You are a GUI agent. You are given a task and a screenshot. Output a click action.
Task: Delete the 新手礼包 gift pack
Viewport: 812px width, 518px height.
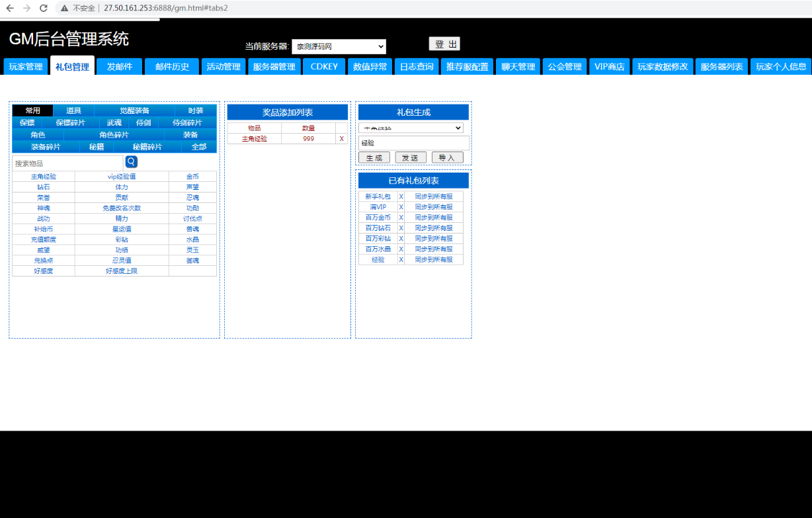(x=401, y=196)
